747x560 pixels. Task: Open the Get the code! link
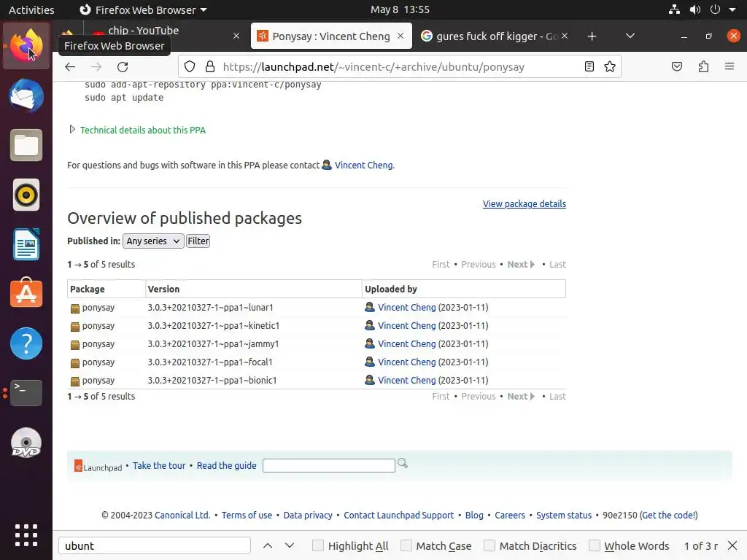point(669,515)
